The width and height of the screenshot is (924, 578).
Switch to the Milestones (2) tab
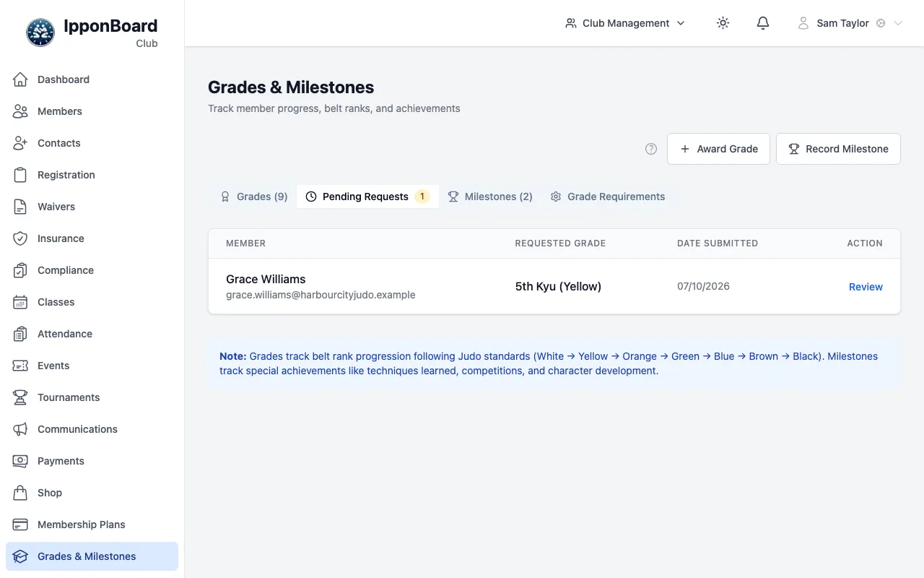[x=490, y=197]
